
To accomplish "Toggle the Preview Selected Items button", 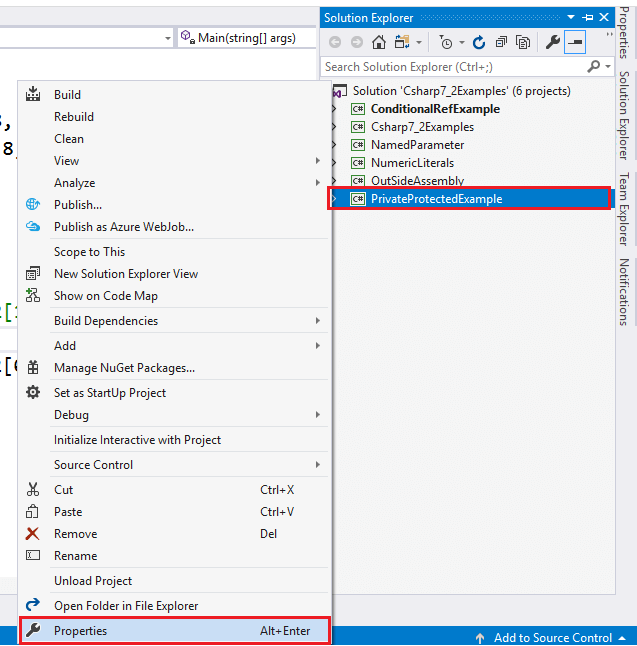I will (575, 42).
